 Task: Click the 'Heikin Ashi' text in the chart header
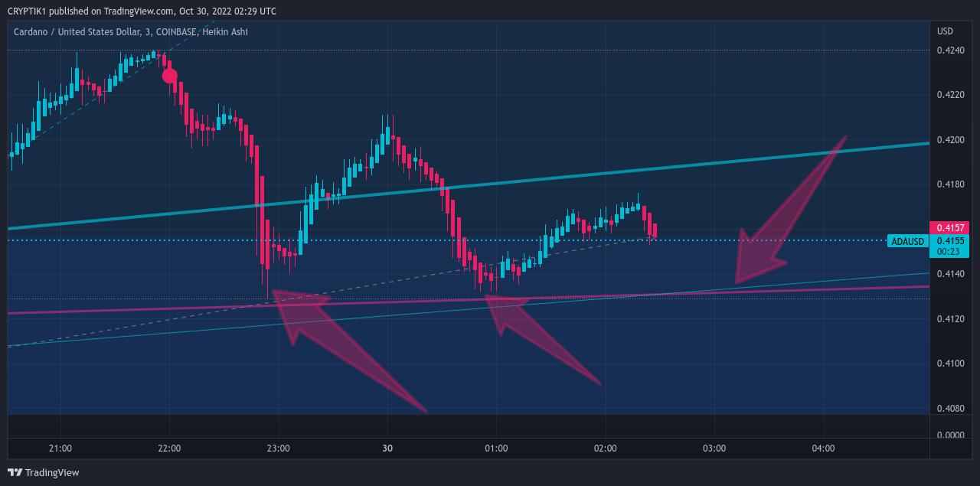click(225, 31)
